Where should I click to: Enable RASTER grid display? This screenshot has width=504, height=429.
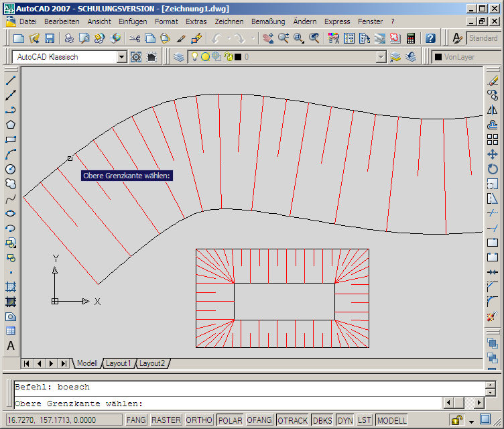pyautogui.click(x=166, y=420)
